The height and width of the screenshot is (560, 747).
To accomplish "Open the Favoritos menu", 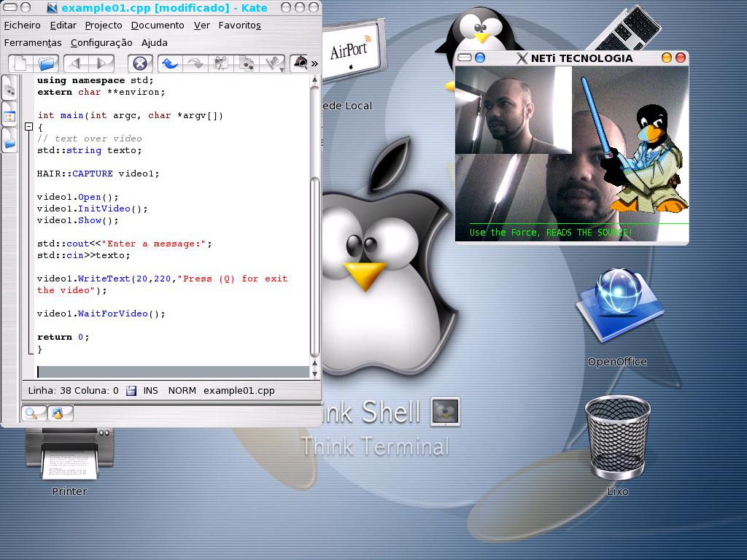I will (239, 26).
